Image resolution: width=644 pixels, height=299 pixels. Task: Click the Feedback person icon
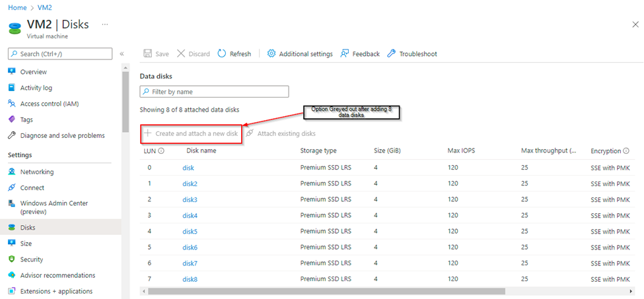point(345,53)
